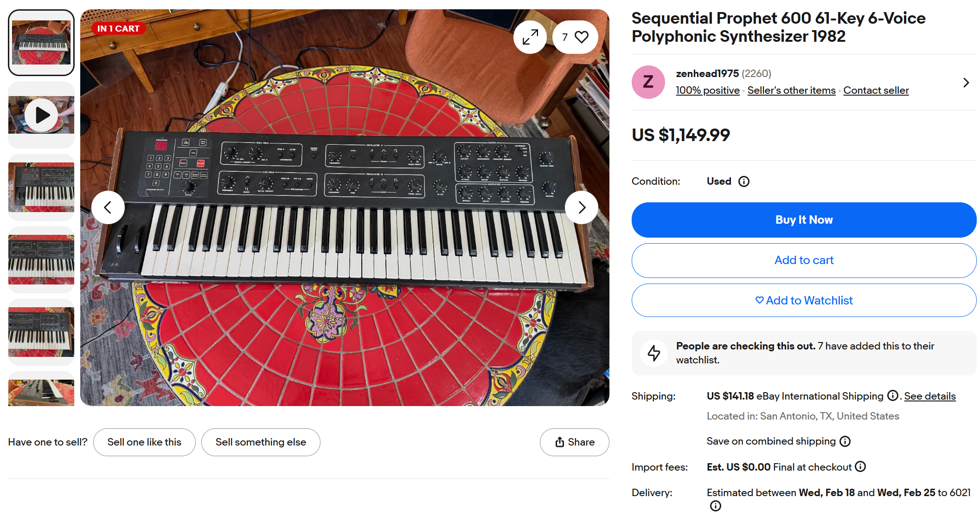Image resolution: width=980 pixels, height=517 pixels.
Task: Click the Sell something else button
Action: [261, 442]
